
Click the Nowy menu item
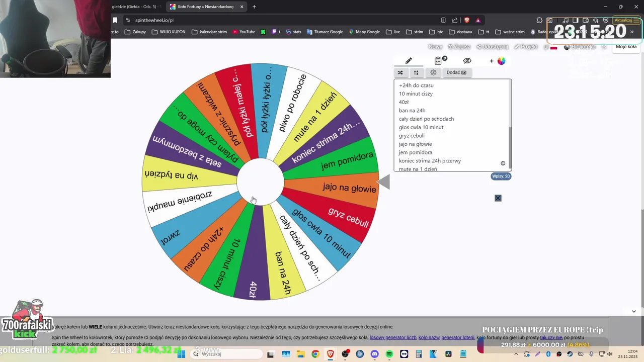pos(435,47)
